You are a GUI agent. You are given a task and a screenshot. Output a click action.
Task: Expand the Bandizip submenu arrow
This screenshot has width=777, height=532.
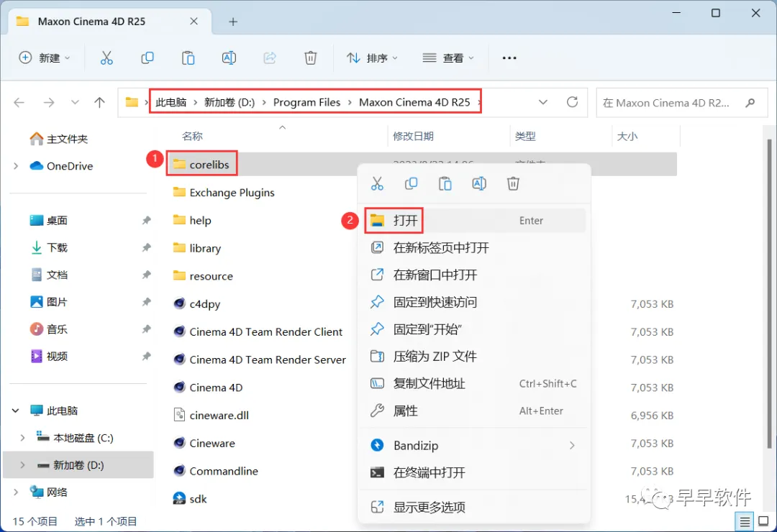(573, 446)
